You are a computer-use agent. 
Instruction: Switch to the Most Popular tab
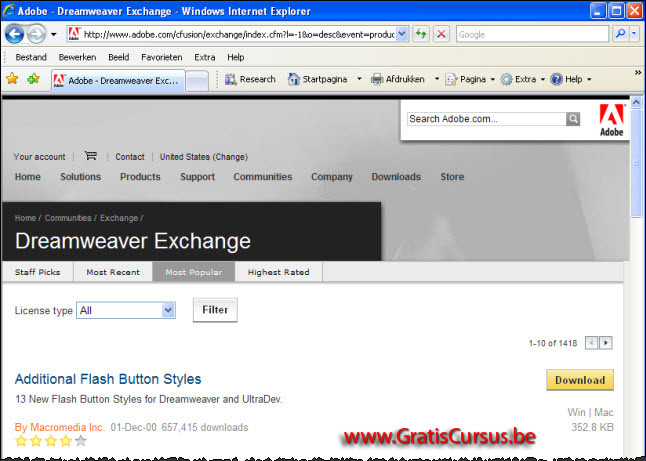click(194, 272)
